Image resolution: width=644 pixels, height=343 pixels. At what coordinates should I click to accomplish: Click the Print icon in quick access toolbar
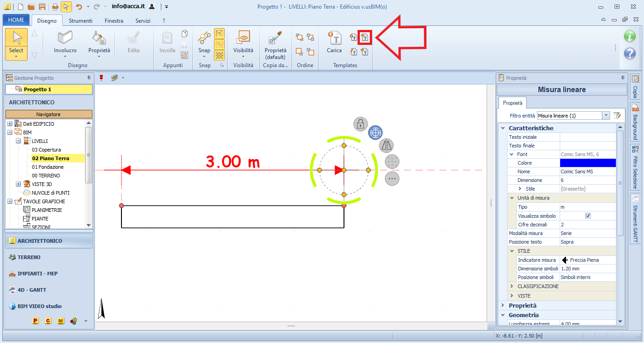point(55,7)
